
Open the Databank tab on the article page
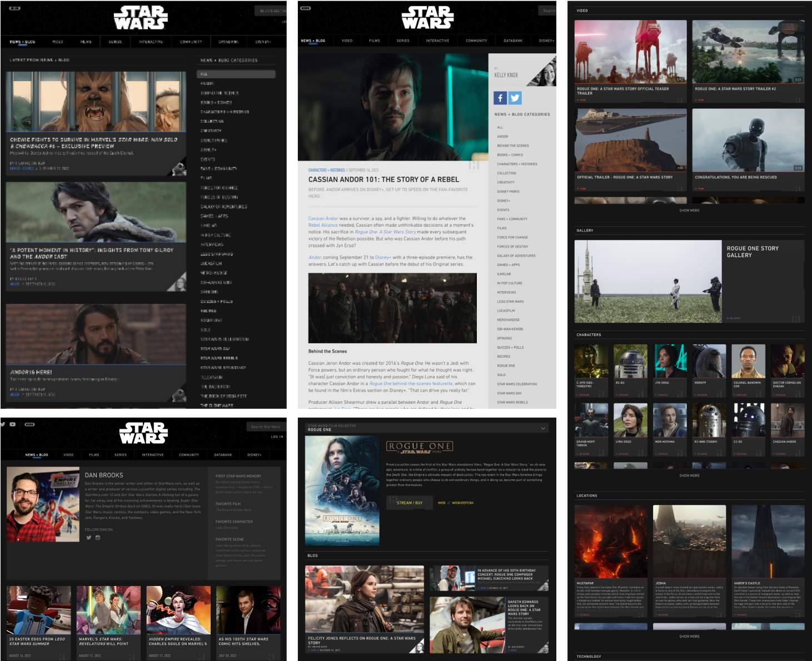click(513, 41)
